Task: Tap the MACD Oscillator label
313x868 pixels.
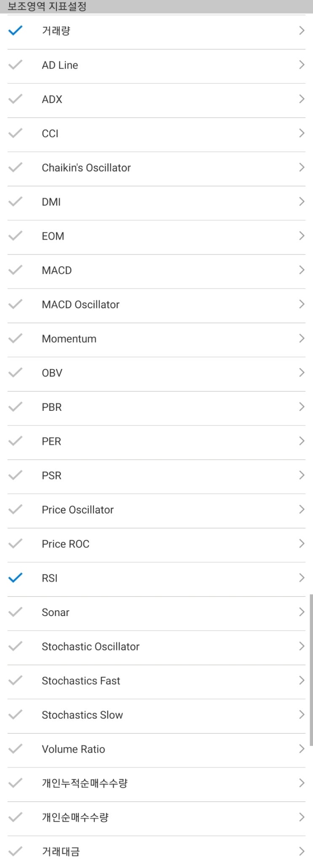Action: [80, 305]
